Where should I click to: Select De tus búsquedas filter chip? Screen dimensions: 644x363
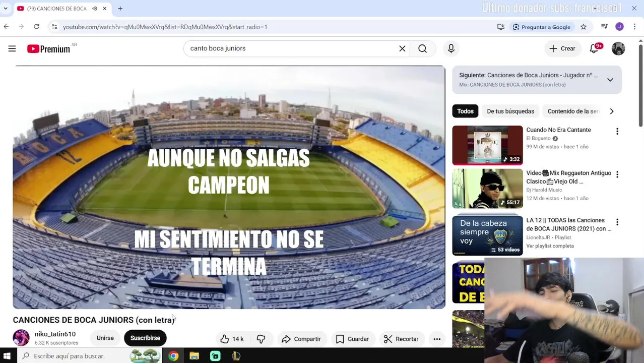510,111
